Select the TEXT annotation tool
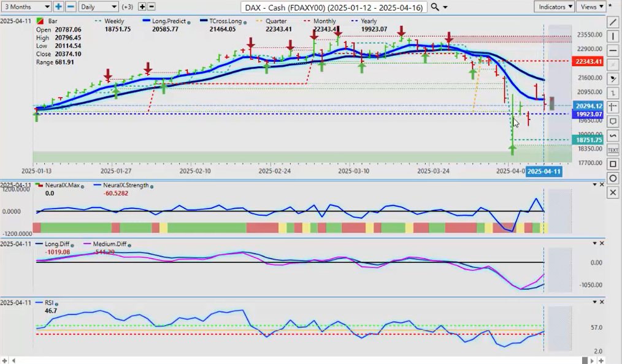This screenshot has height=364, width=622. [613, 150]
